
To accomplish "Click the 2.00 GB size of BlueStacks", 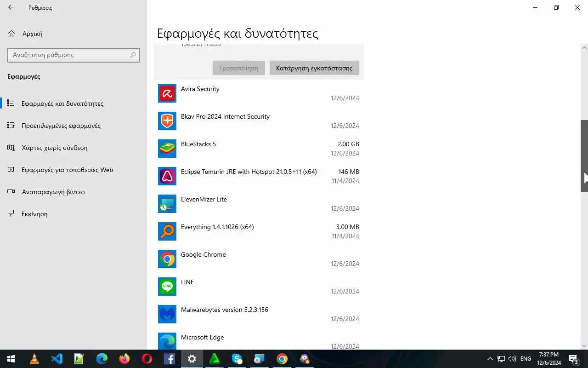I will click(x=348, y=144).
